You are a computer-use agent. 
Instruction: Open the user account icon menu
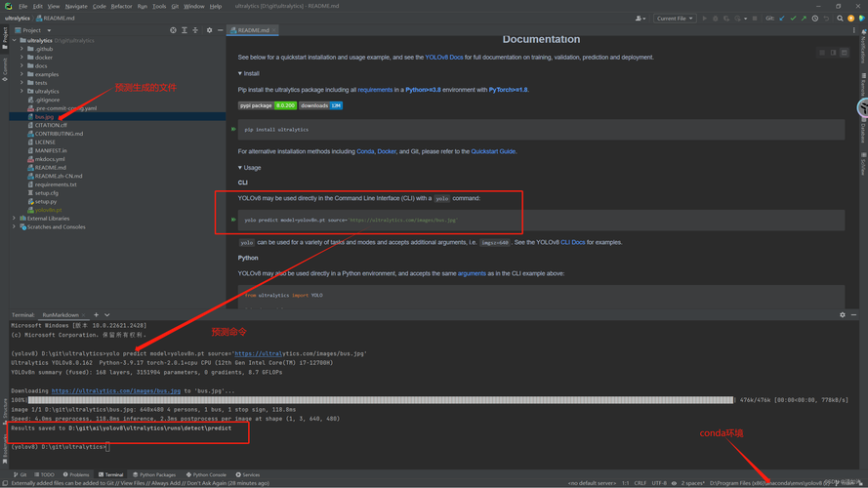(x=640, y=19)
